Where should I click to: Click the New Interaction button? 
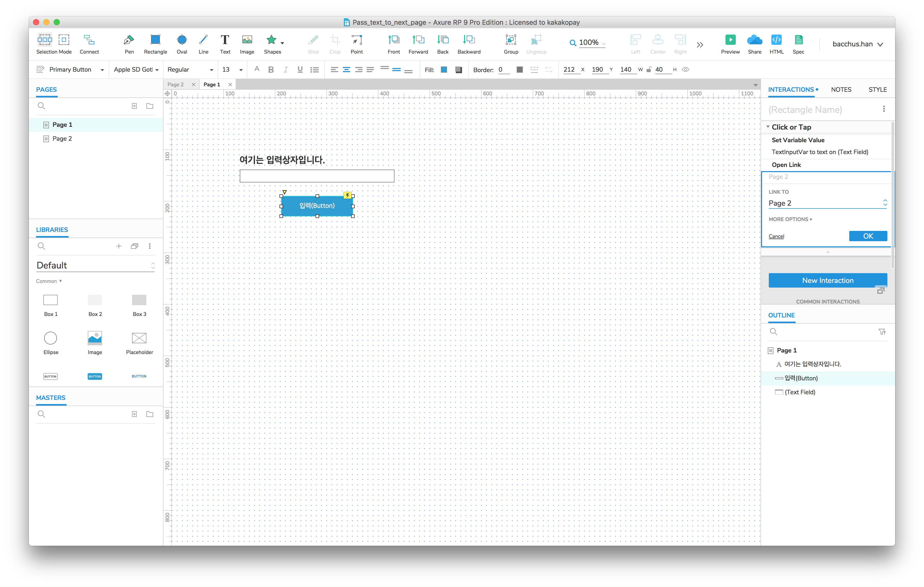tap(827, 280)
